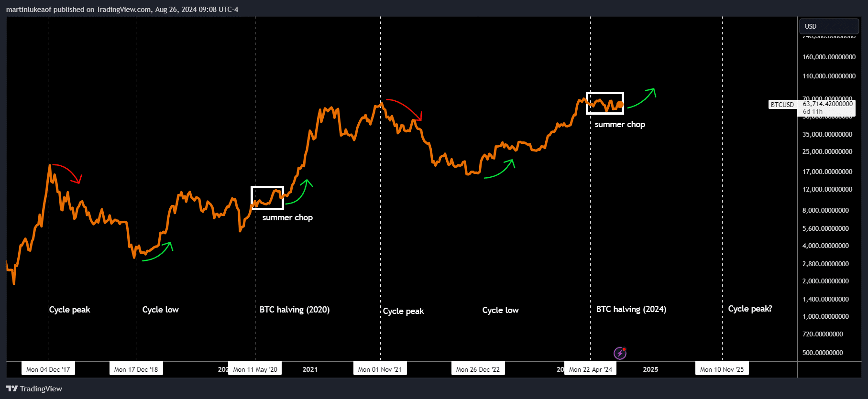Screen dimensions: 868x399
Task: Click the 2,000 price axis label
Action: [x=825, y=281]
